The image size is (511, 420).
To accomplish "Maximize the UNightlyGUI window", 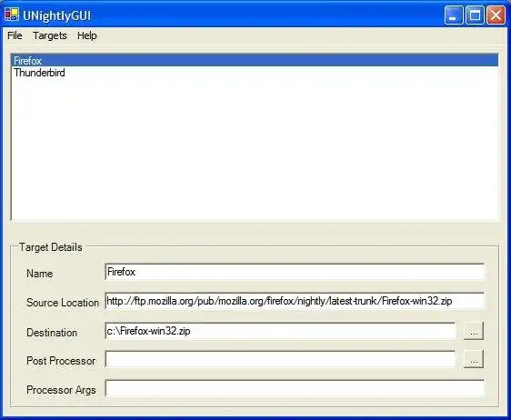I will [x=475, y=15].
